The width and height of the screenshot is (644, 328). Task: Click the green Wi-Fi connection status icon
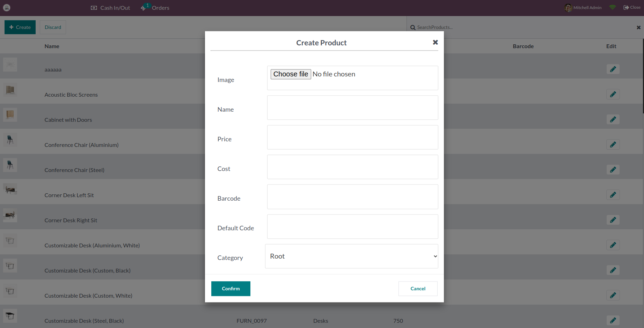(x=612, y=7)
